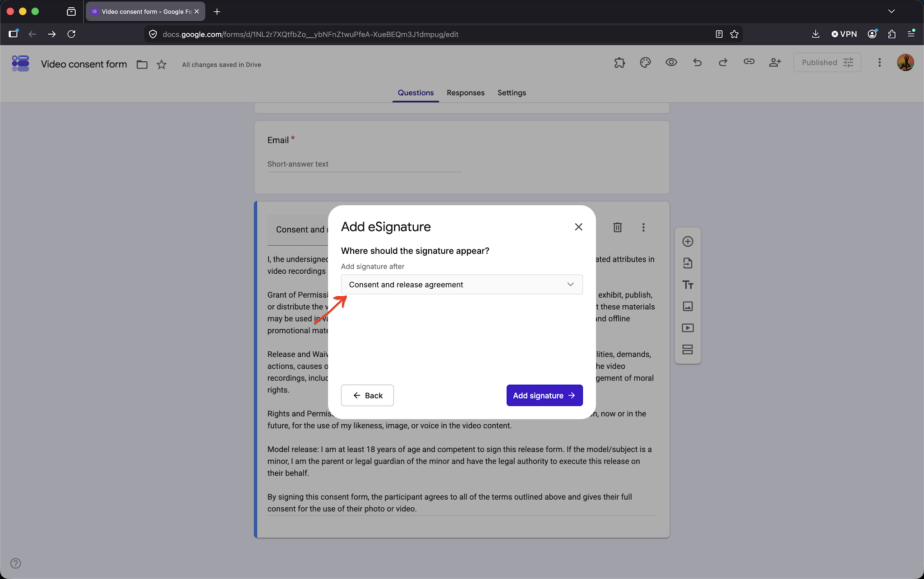Image resolution: width=924 pixels, height=579 pixels.
Task: Open the tab list chevron
Action: pyautogui.click(x=892, y=11)
